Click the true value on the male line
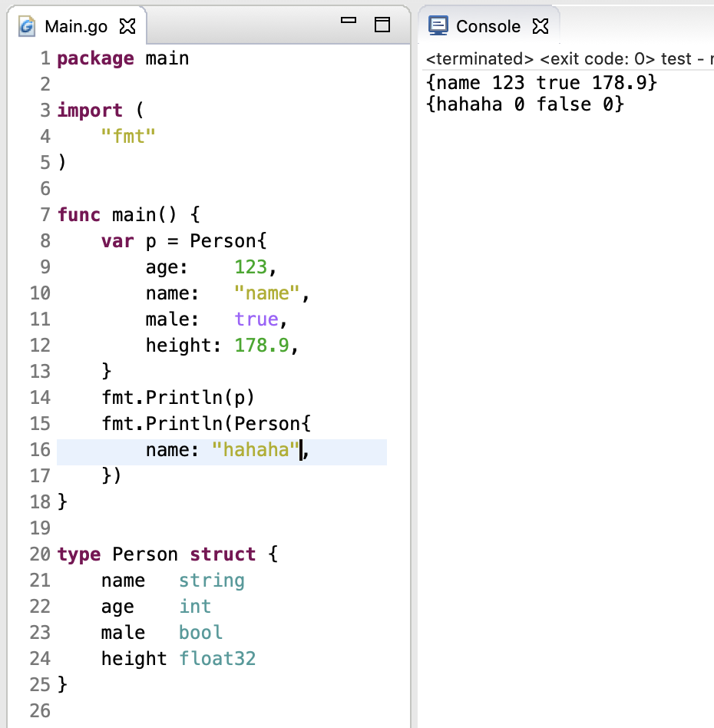The image size is (714, 728). click(256, 319)
